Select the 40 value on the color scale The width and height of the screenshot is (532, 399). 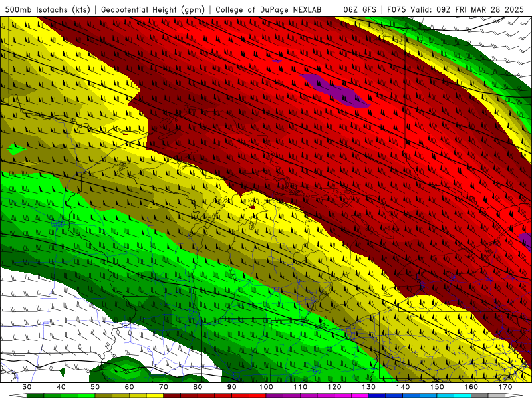click(x=61, y=387)
